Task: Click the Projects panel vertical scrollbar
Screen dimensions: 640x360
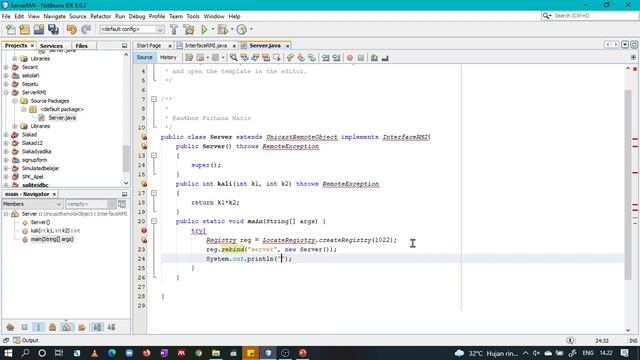Action: [x=126, y=158]
